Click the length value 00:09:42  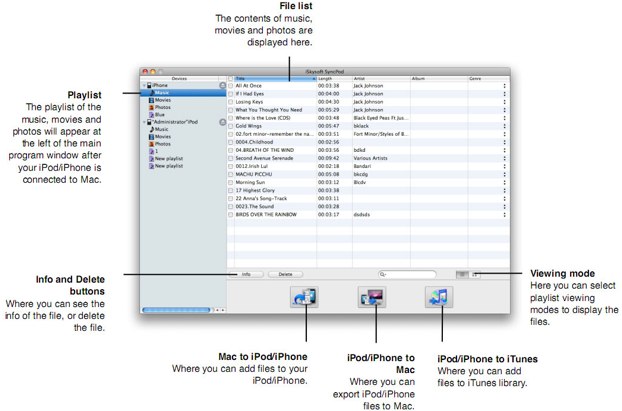328,158
